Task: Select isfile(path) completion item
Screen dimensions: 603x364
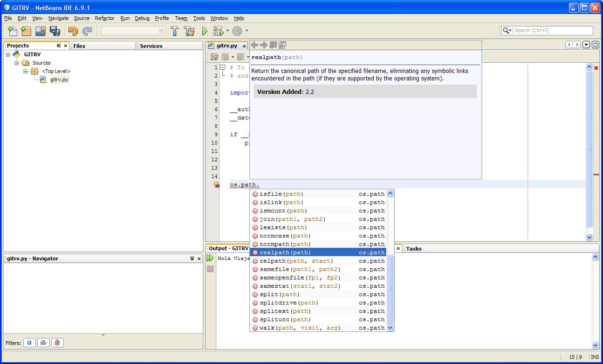Action: pyautogui.click(x=318, y=194)
